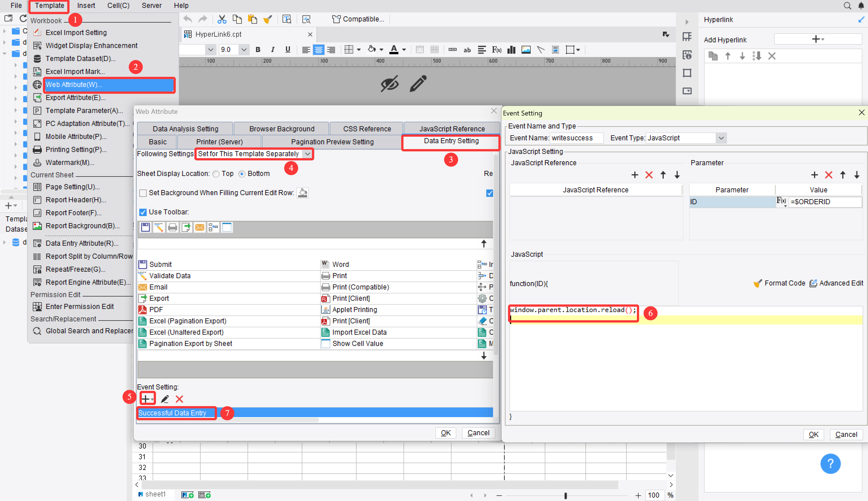
Task: Click the Cut scissors icon in toolbar
Action: tap(222, 19)
